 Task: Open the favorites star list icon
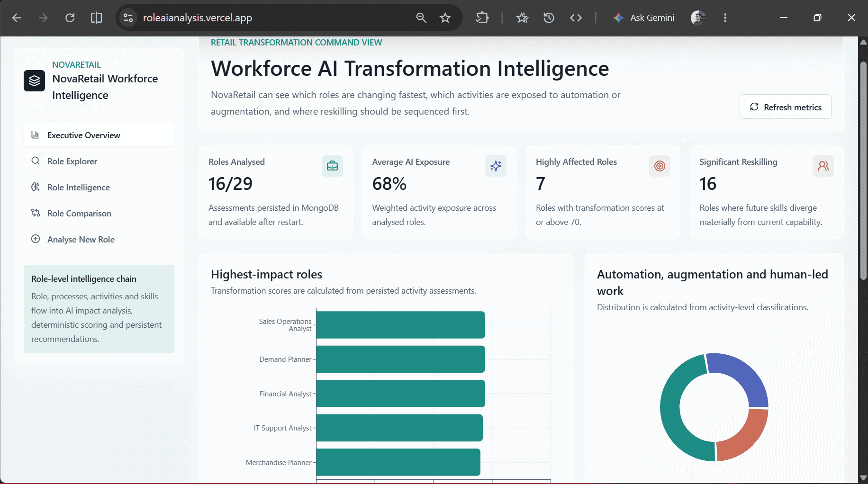point(522,18)
